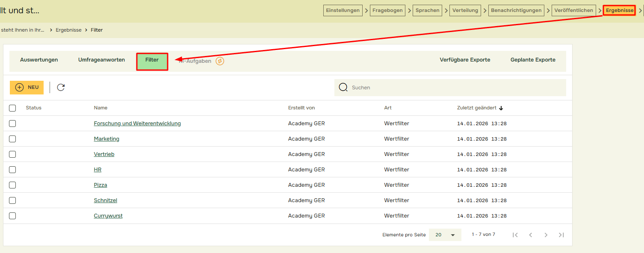Switch to the Auswertungen tab
Viewport: 644px width, 253px height.
[39, 60]
